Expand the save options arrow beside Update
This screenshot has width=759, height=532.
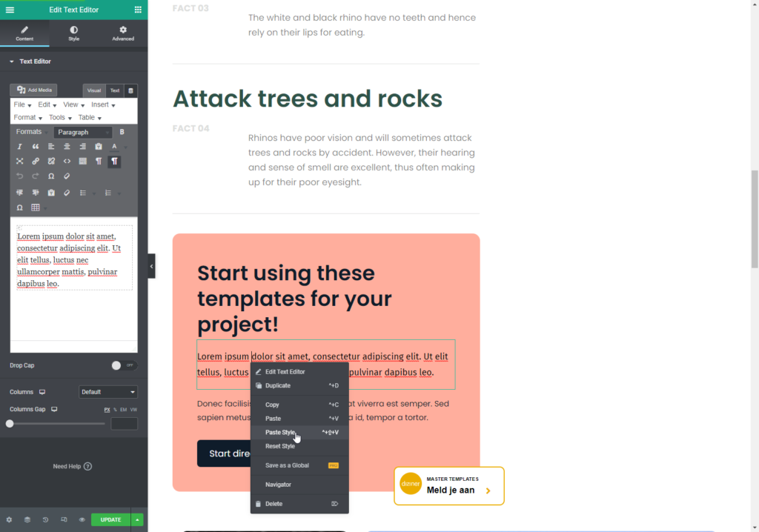point(138,519)
